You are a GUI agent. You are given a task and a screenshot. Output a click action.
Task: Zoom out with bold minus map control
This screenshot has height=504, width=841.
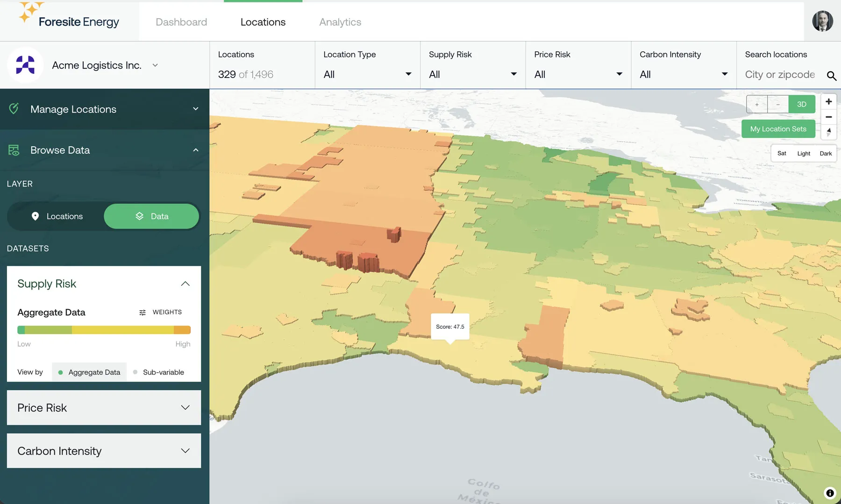click(828, 117)
